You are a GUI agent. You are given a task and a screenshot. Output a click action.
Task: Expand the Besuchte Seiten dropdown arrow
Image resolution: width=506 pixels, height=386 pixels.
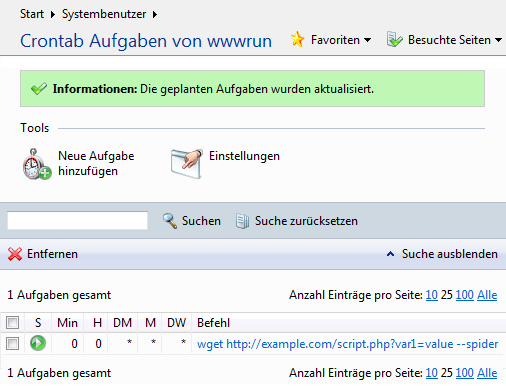point(498,40)
